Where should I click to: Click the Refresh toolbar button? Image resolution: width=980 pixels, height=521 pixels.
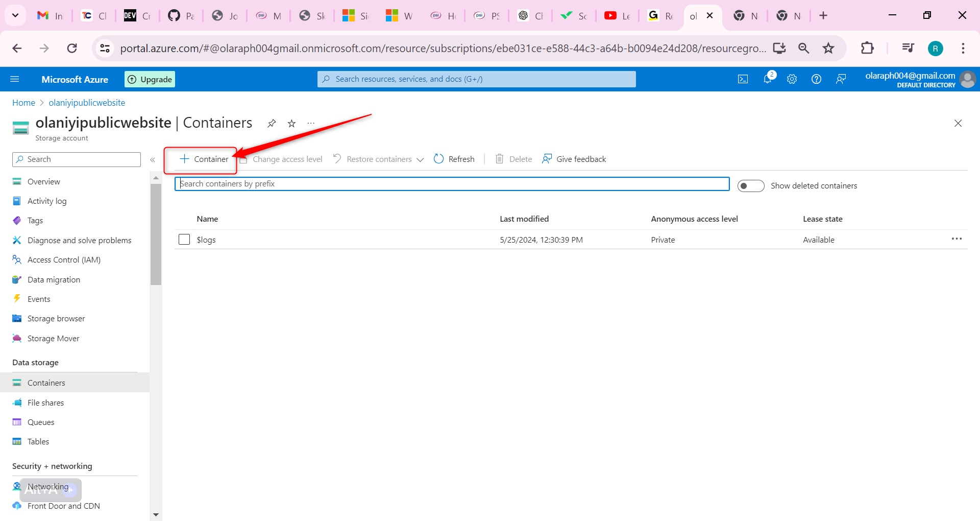tap(454, 159)
